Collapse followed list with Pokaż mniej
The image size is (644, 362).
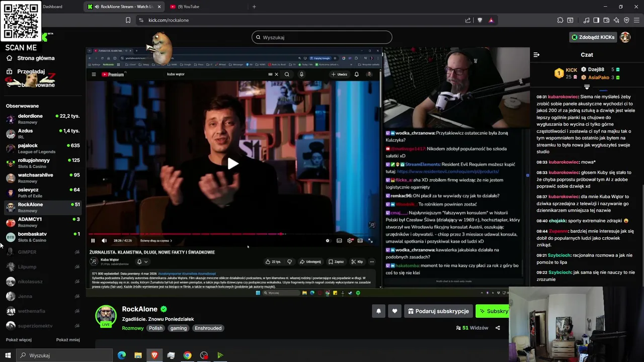(68, 340)
